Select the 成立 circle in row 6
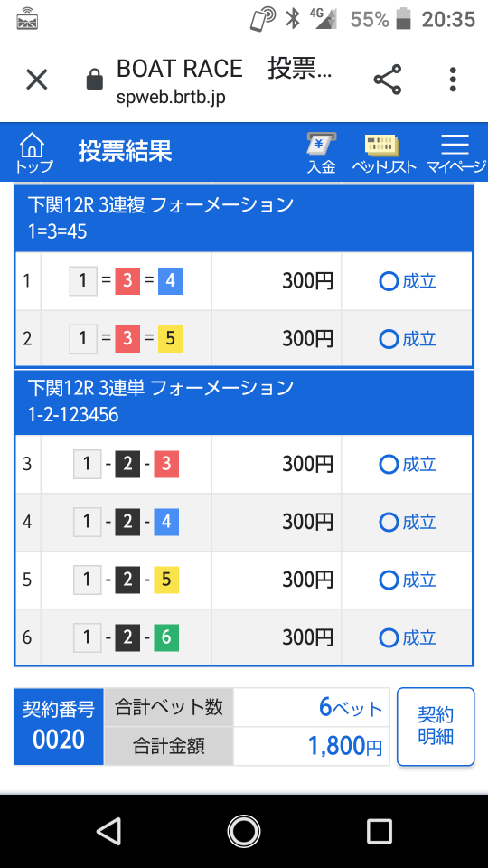488x868 pixels. tap(389, 637)
